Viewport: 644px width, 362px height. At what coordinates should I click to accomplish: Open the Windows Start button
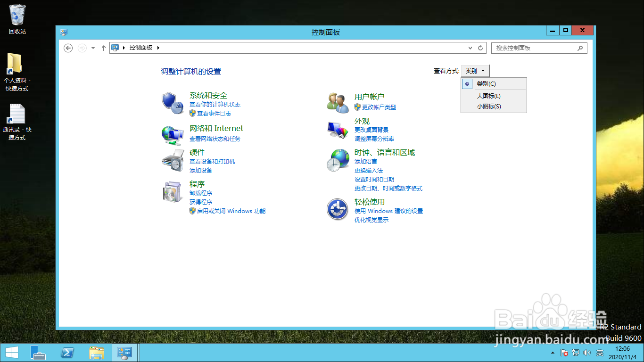12,353
